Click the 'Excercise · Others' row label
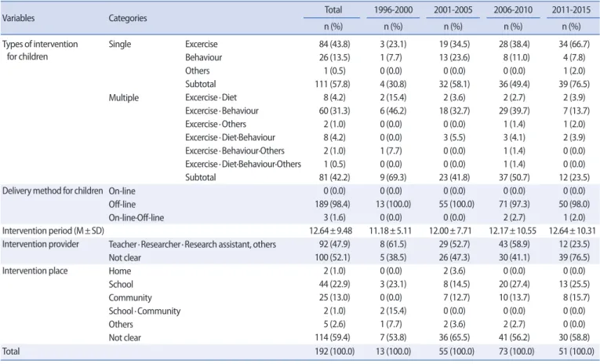This screenshot has height=364, width=600. [x=216, y=124]
